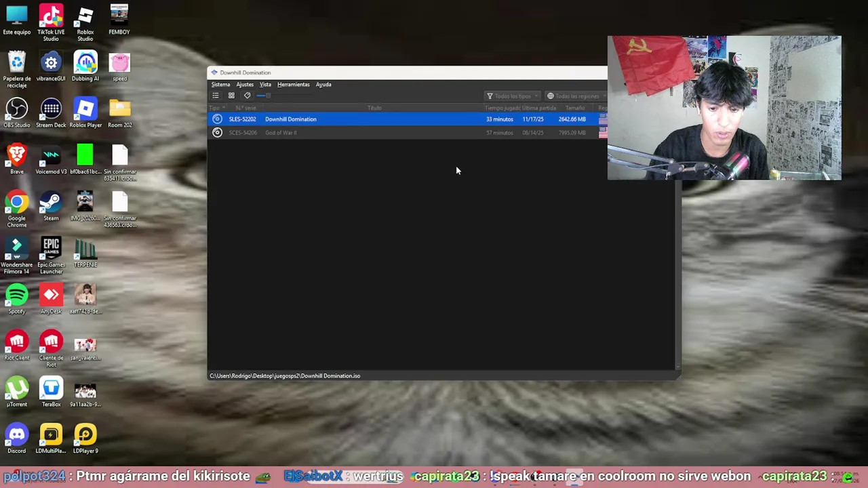Switch to game grid view
The width and height of the screenshot is (868, 488).
tap(231, 96)
